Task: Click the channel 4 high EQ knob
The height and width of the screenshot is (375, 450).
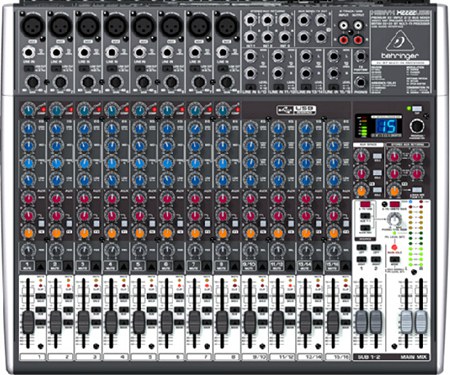Action: tap(112, 128)
